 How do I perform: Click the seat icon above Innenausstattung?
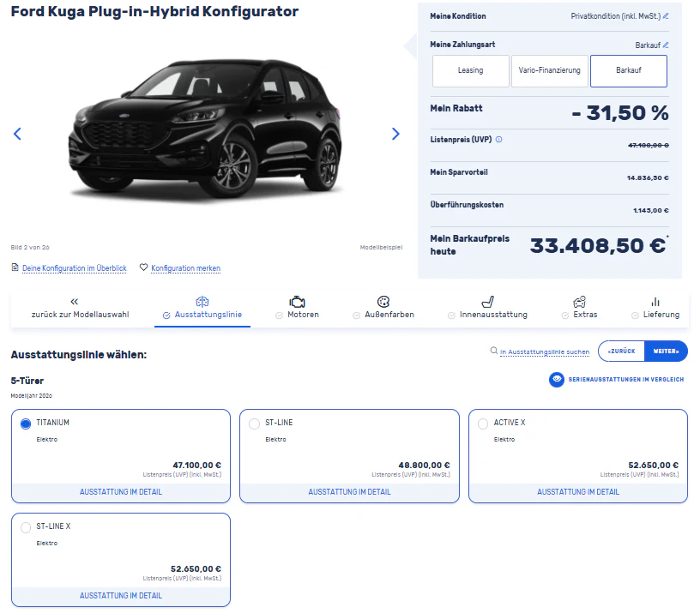(x=488, y=302)
